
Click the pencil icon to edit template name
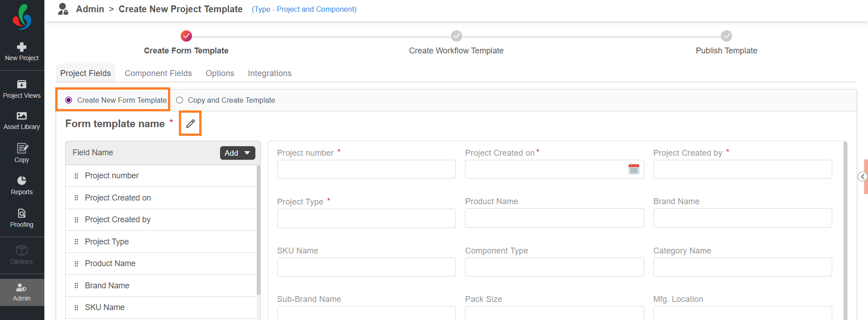coord(190,124)
